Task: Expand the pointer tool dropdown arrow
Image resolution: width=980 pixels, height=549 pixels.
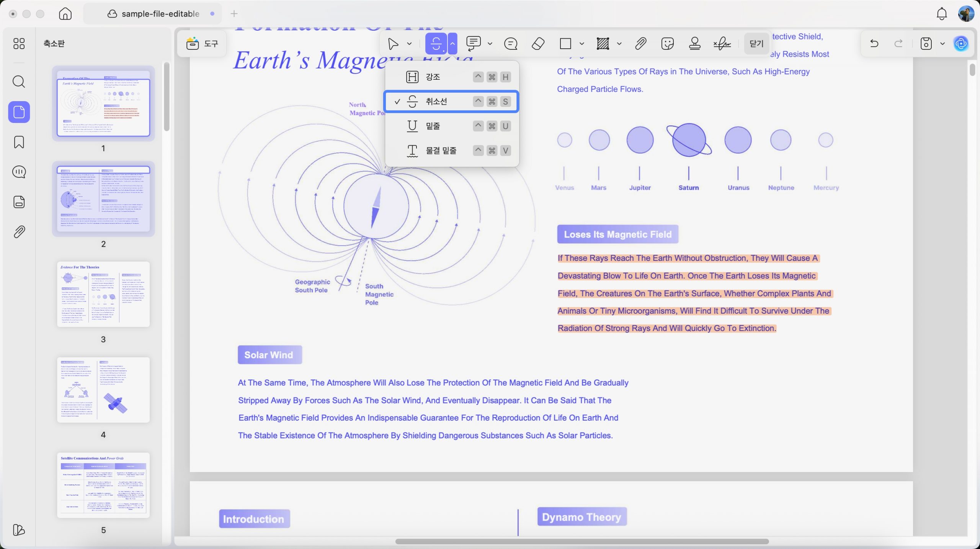Action: coord(409,44)
